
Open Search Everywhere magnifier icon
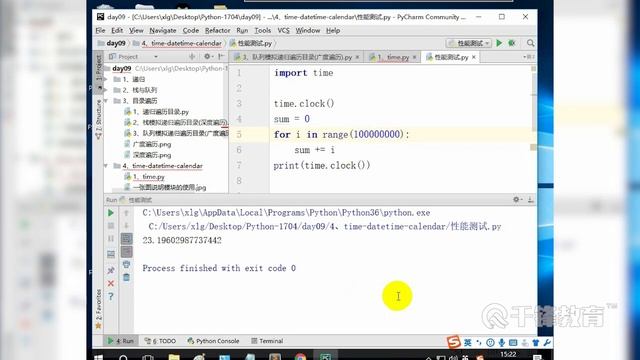pos(530,43)
